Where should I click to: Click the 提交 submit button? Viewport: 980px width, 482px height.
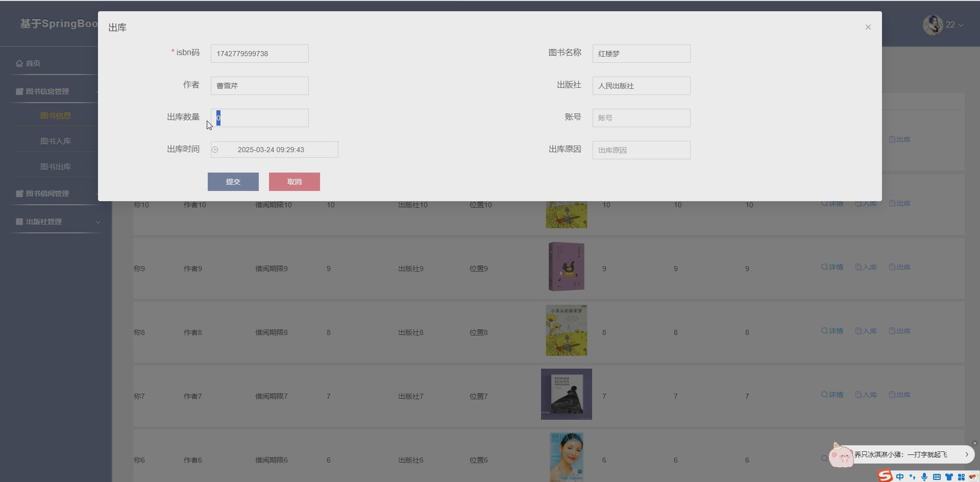[x=233, y=181]
